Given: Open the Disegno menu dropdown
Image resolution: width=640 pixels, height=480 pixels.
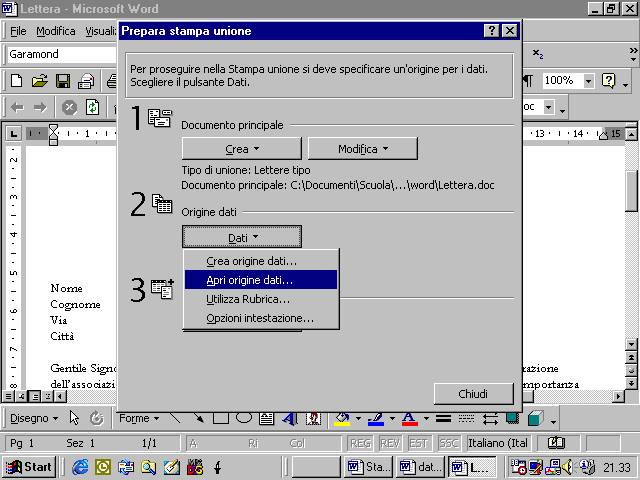Looking at the screenshot, I should click(x=34, y=418).
